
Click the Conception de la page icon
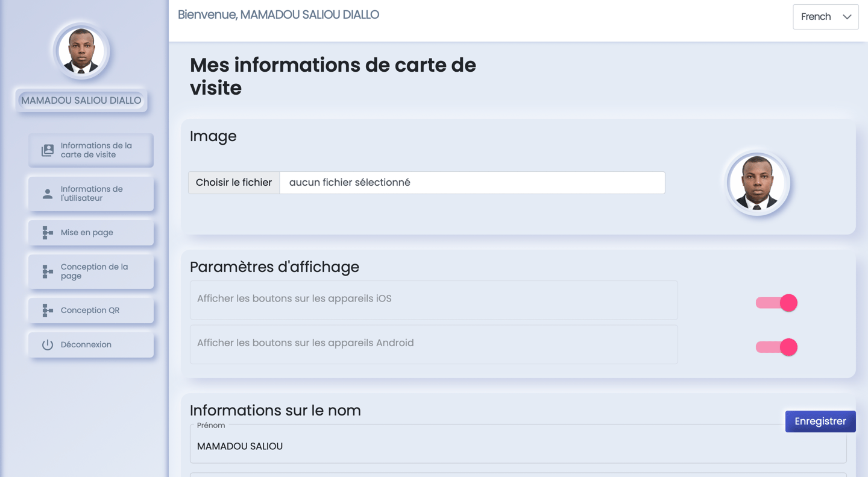point(48,272)
